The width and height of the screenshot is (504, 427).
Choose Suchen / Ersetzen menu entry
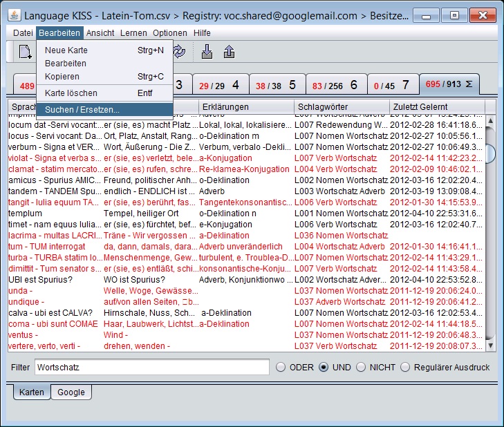105,110
